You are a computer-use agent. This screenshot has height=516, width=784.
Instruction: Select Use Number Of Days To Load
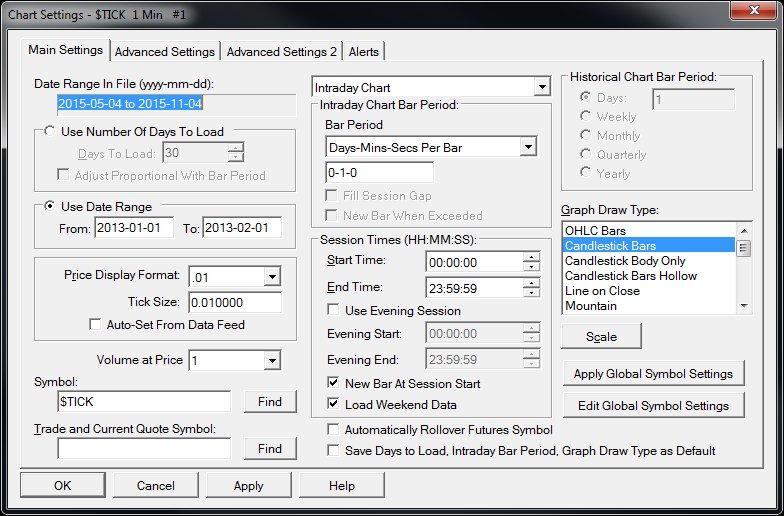(50, 132)
